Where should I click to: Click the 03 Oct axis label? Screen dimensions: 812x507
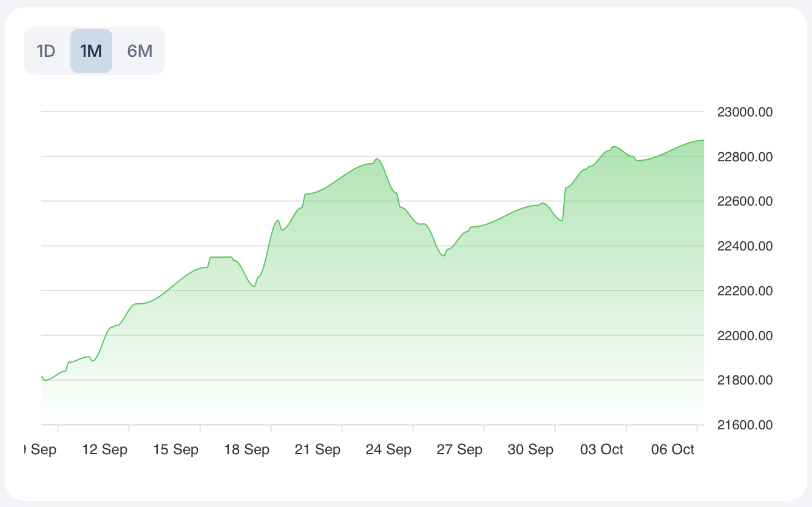click(602, 449)
